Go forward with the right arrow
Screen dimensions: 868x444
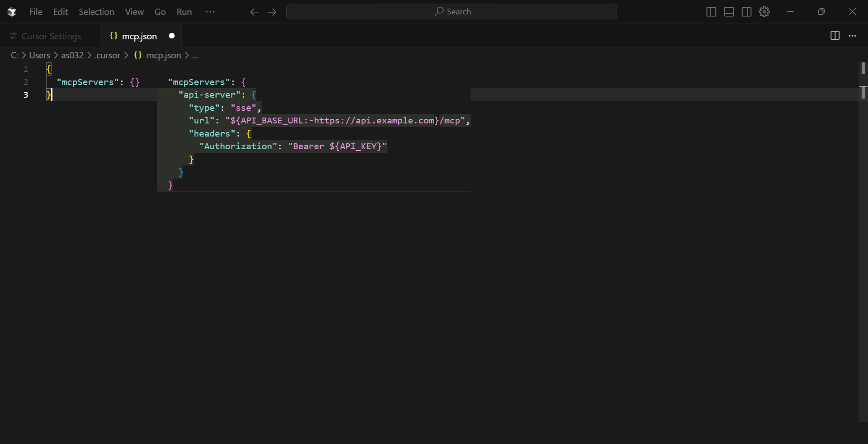[x=272, y=12]
